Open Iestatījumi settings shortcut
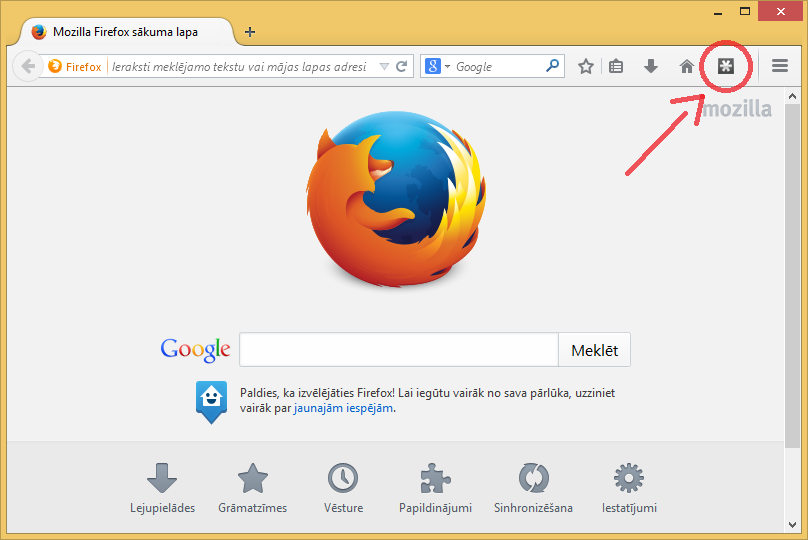The image size is (808, 540). 629,488
